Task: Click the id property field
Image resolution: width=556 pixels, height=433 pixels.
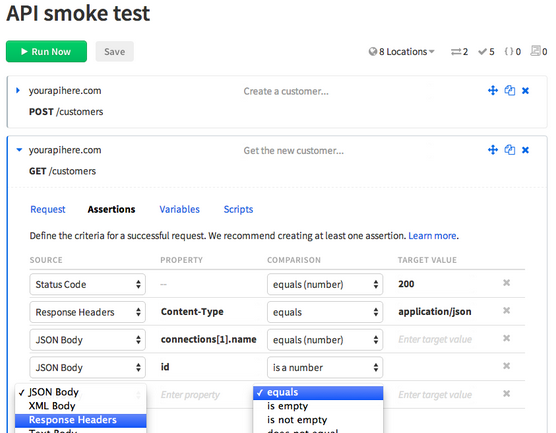Action: click(x=165, y=367)
